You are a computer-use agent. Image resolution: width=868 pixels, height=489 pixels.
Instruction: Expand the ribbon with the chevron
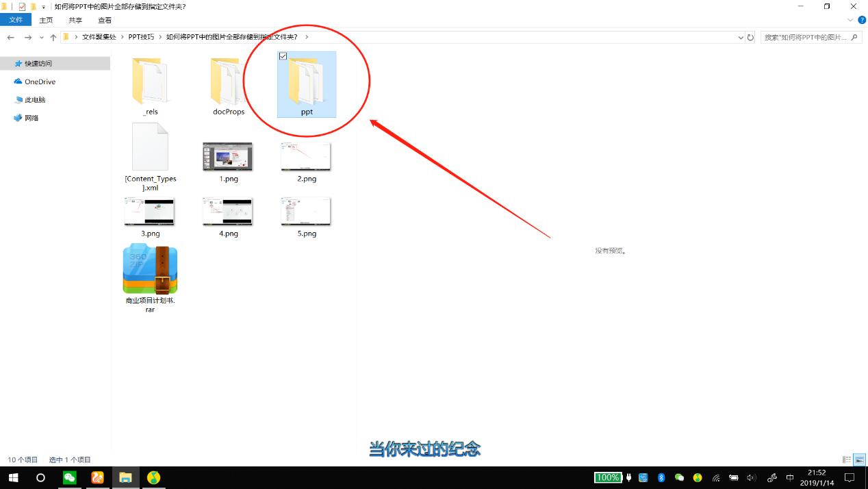[852, 20]
